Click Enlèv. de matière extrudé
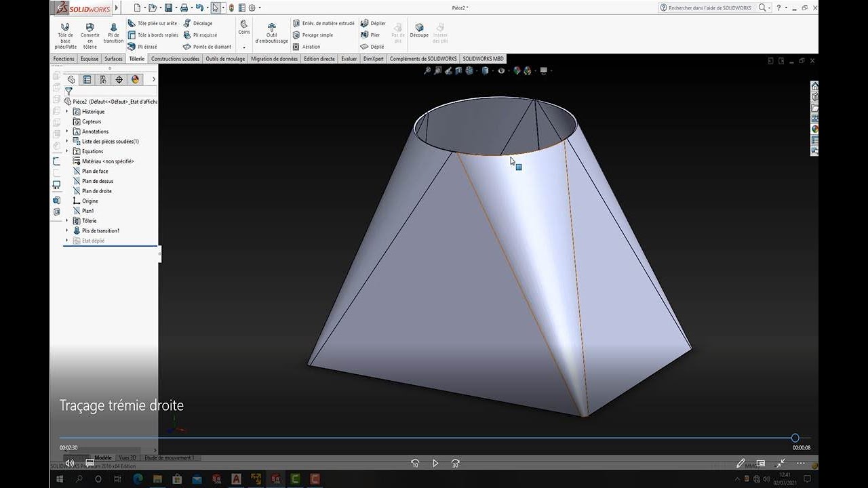 [x=323, y=23]
